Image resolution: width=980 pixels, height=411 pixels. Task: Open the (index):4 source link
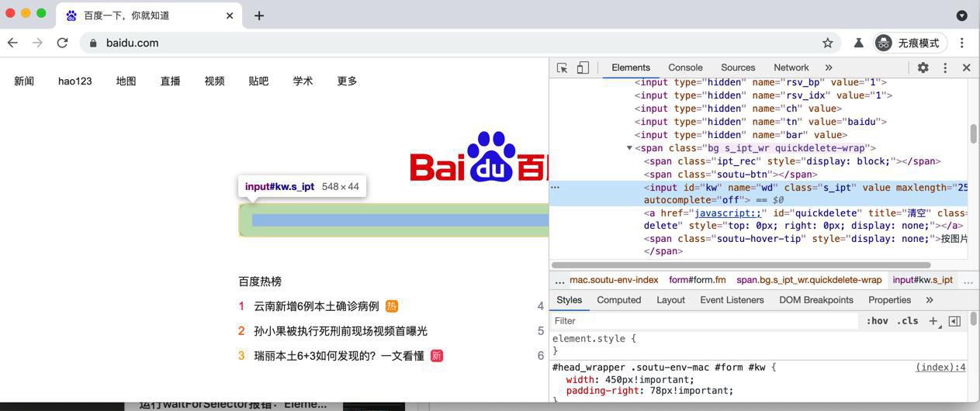(940, 368)
